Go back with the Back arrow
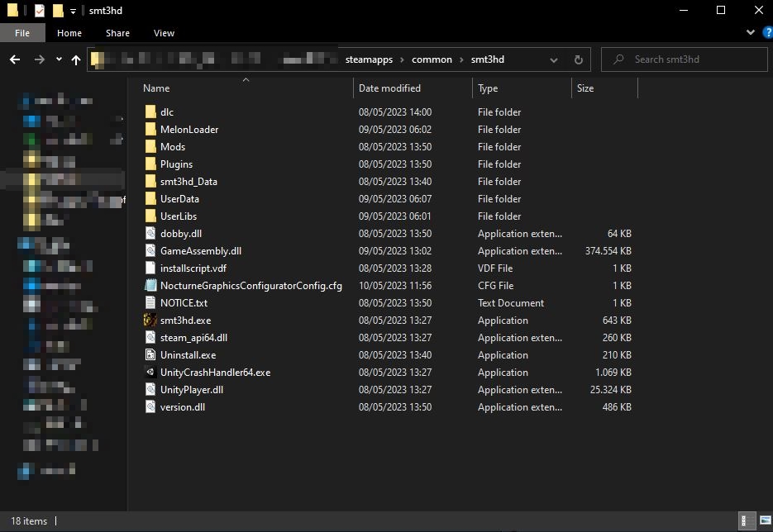 [15, 59]
